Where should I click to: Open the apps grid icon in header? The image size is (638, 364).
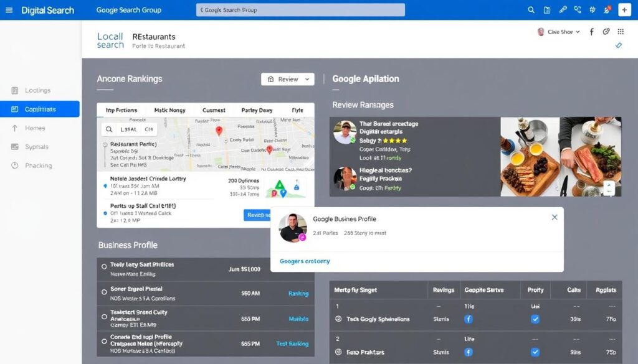pos(621,32)
